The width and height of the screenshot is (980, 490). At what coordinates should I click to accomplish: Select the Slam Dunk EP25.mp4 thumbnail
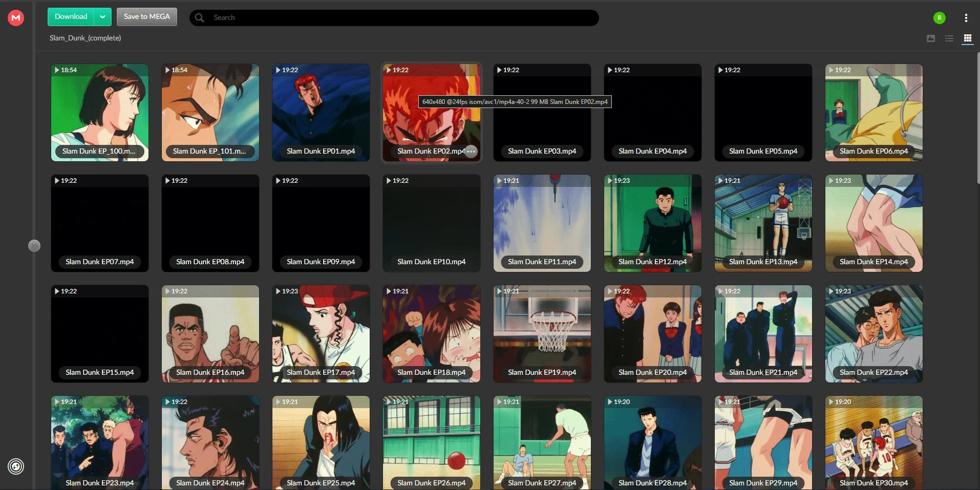pyautogui.click(x=321, y=443)
